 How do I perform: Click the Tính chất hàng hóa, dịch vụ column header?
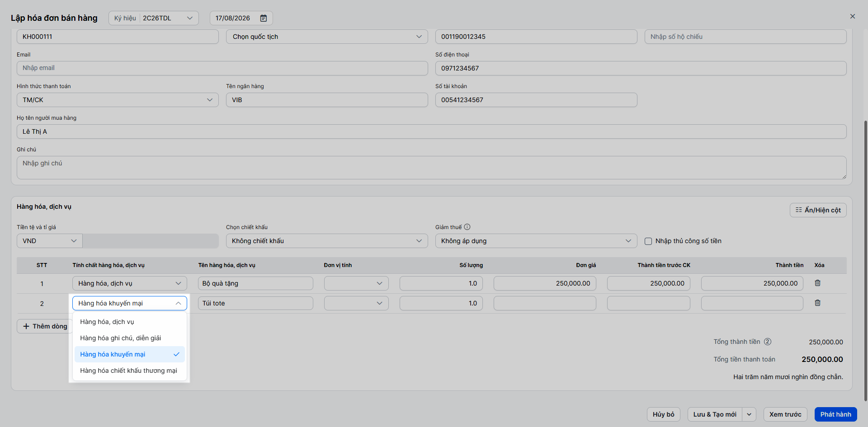coord(108,265)
